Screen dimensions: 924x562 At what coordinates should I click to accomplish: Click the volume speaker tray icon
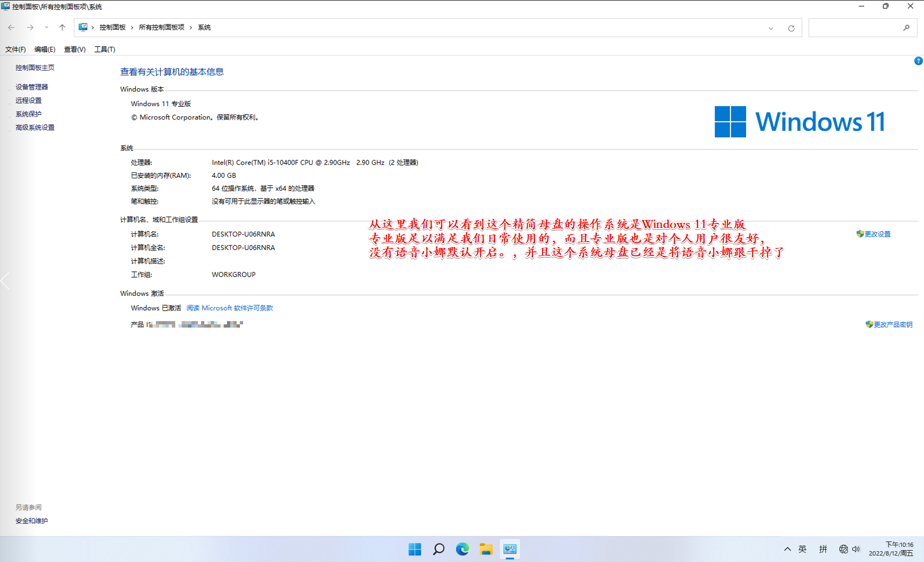coord(856,549)
